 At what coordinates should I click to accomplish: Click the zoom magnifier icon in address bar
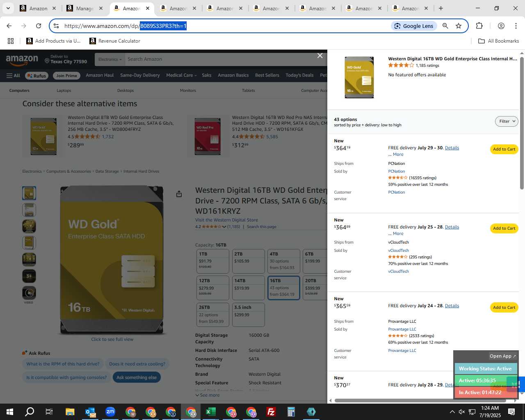pyautogui.click(x=445, y=26)
